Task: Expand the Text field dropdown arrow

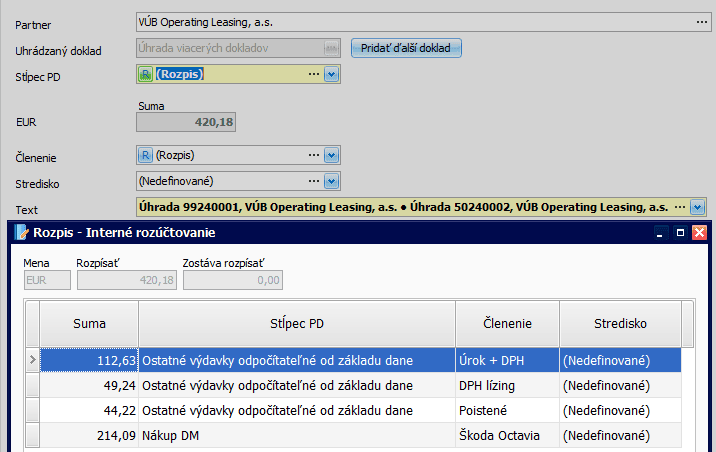Action: tap(698, 207)
